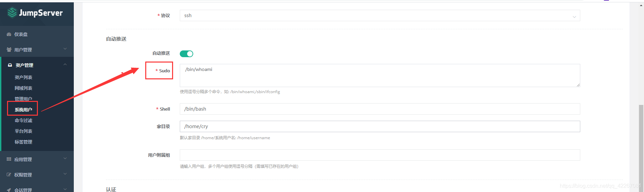Open the 用户管理 sidebar menu
The width and height of the screenshot is (644, 192).
(37, 50)
